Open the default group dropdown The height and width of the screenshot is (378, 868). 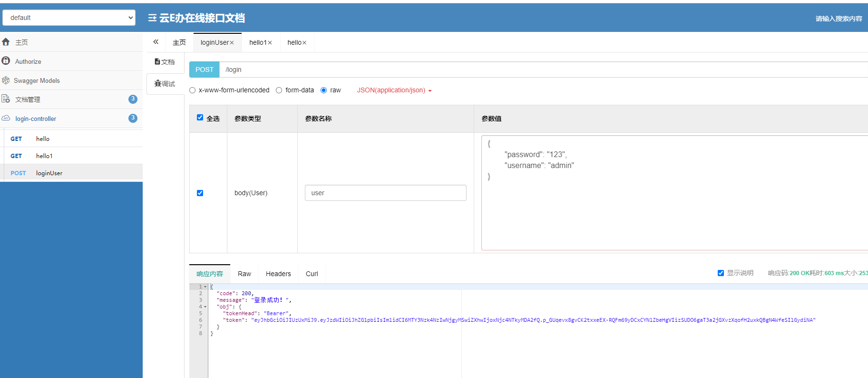(x=69, y=18)
